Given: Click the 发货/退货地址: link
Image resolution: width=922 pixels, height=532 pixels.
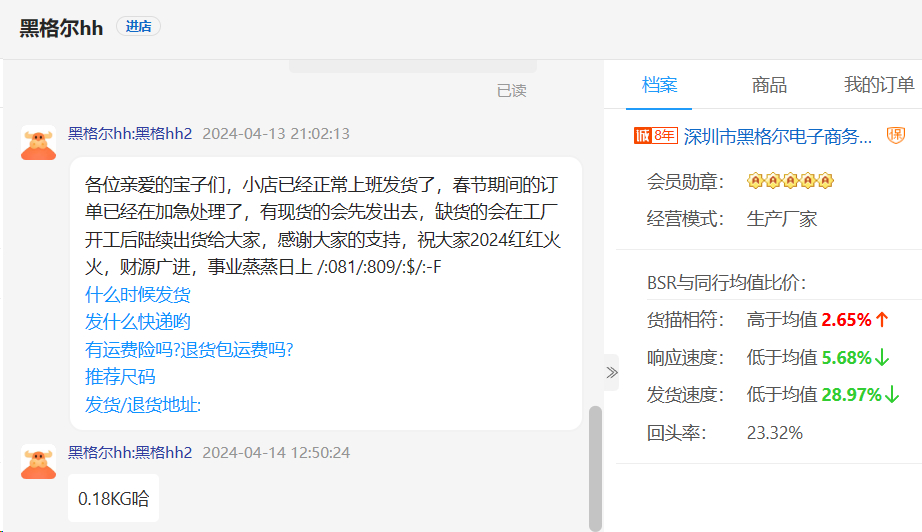Looking at the screenshot, I should coord(143,404).
